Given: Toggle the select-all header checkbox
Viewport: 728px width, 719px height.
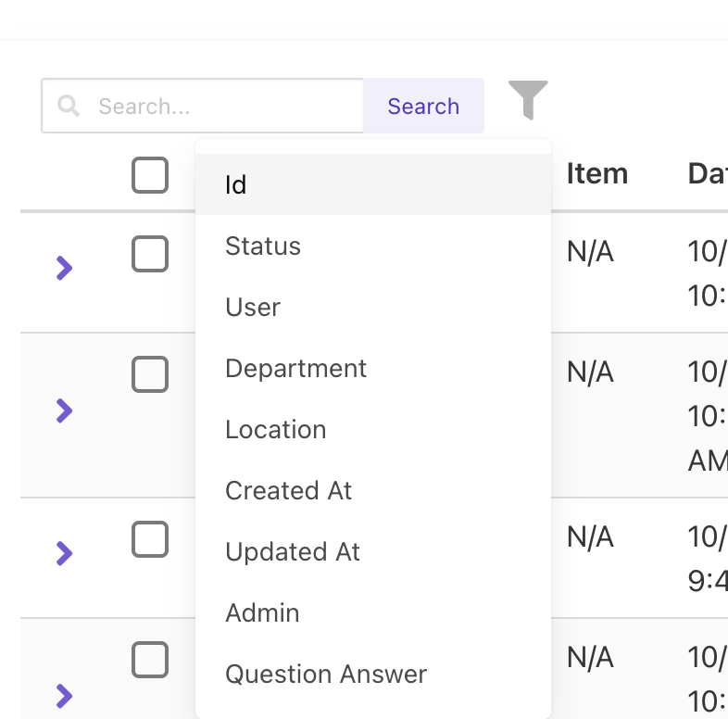Looking at the screenshot, I should tap(150, 175).
